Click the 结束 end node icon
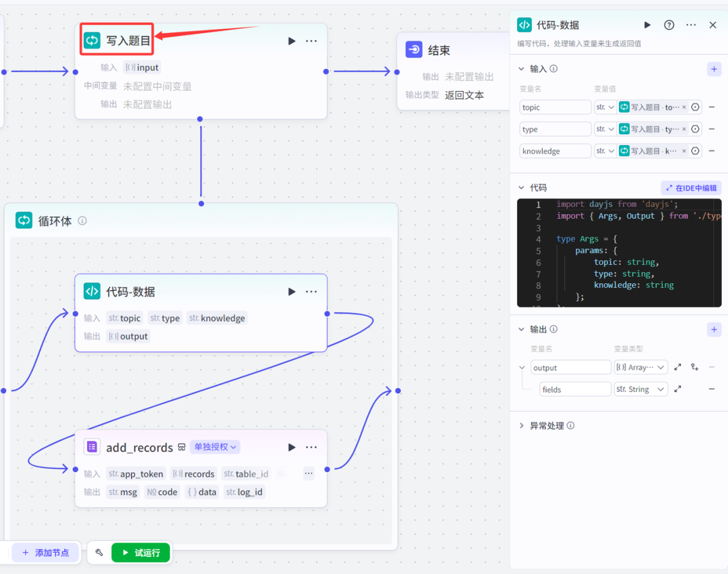Screen dimensions: 728x574 (414, 49)
